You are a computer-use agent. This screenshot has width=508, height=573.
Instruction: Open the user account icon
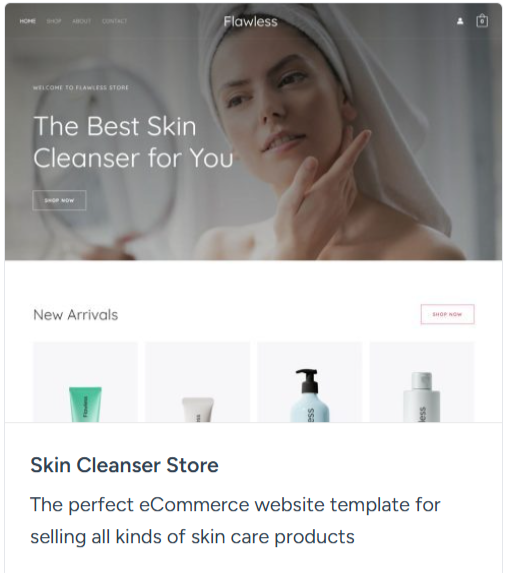tap(460, 21)
